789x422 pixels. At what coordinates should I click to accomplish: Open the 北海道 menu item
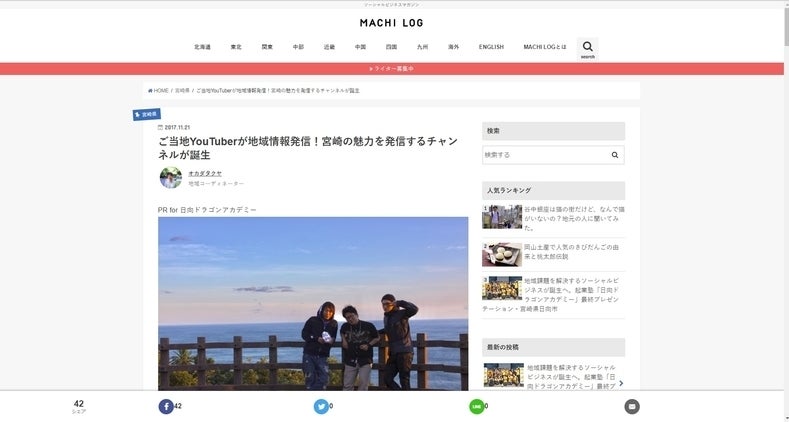pos(202,47)
